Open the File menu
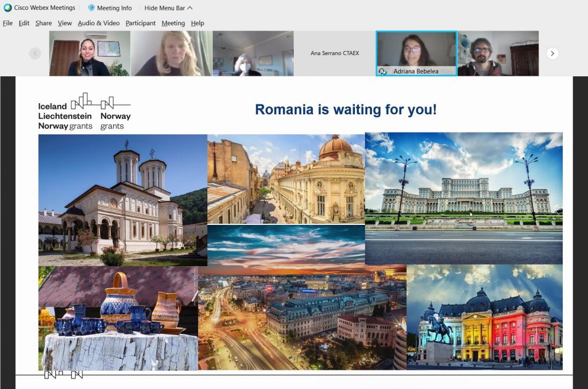The image size is (588, 389). [x=7, y=23]
